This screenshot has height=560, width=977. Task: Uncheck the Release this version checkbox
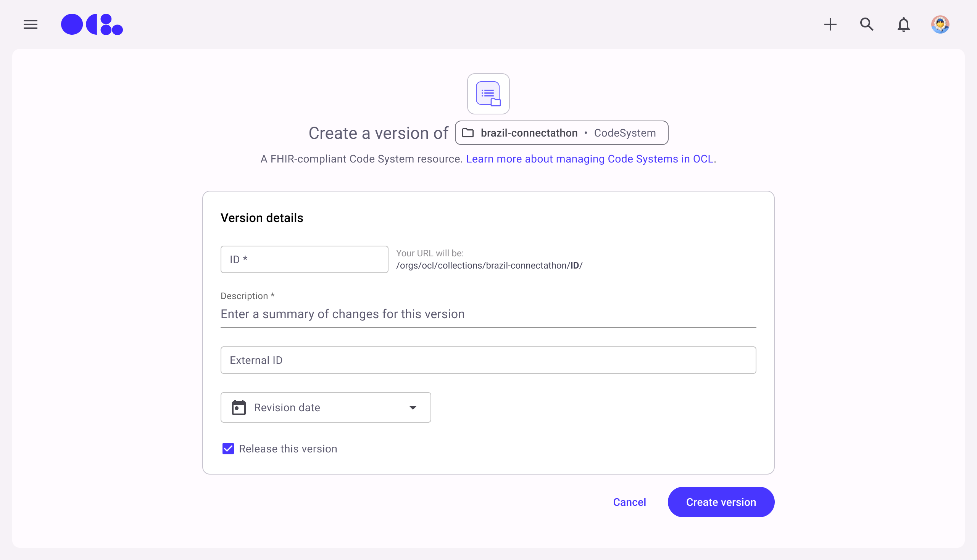click(x=228, y=449)
